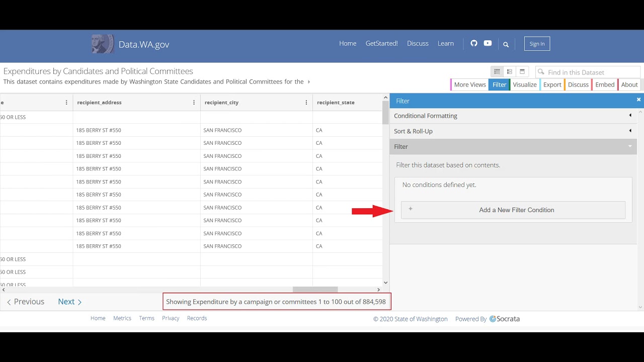Open the Export tab
This screenshot has width=644, height=362.
coord(552,84)
